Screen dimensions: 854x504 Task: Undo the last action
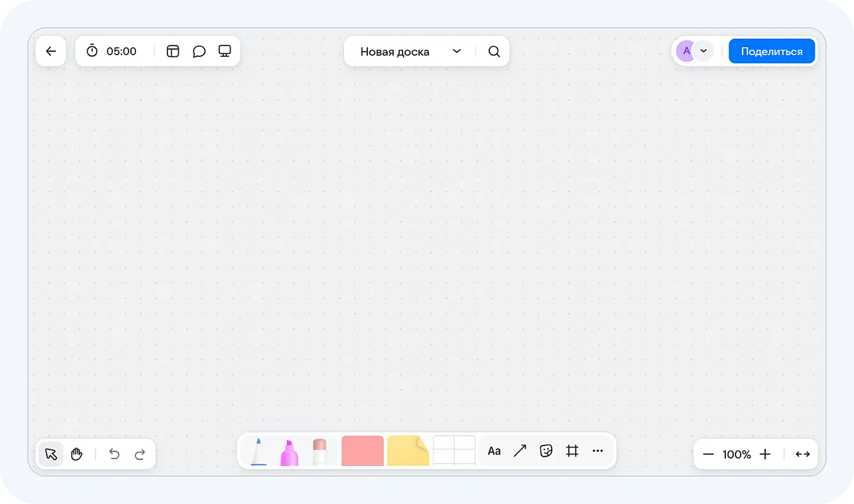(x=114, y=454)
